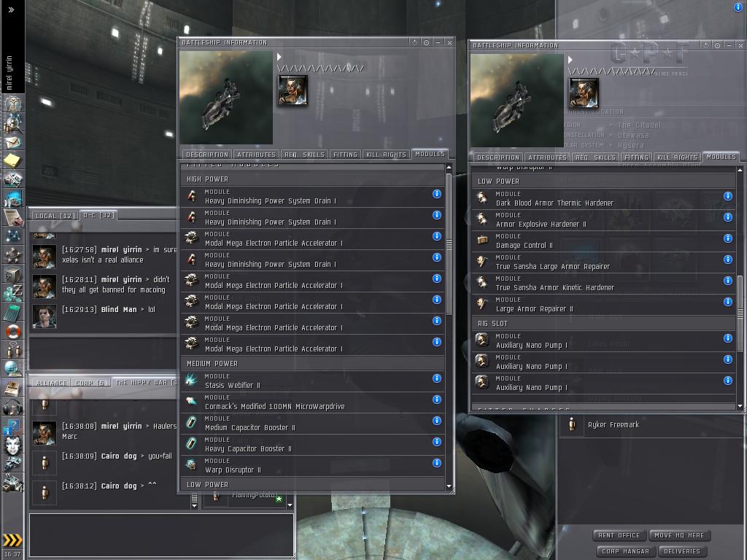Click the white arrow above the pilot portrait in the High Power window
This screenshot has height=560, width=747.
[x=279, y=57]
